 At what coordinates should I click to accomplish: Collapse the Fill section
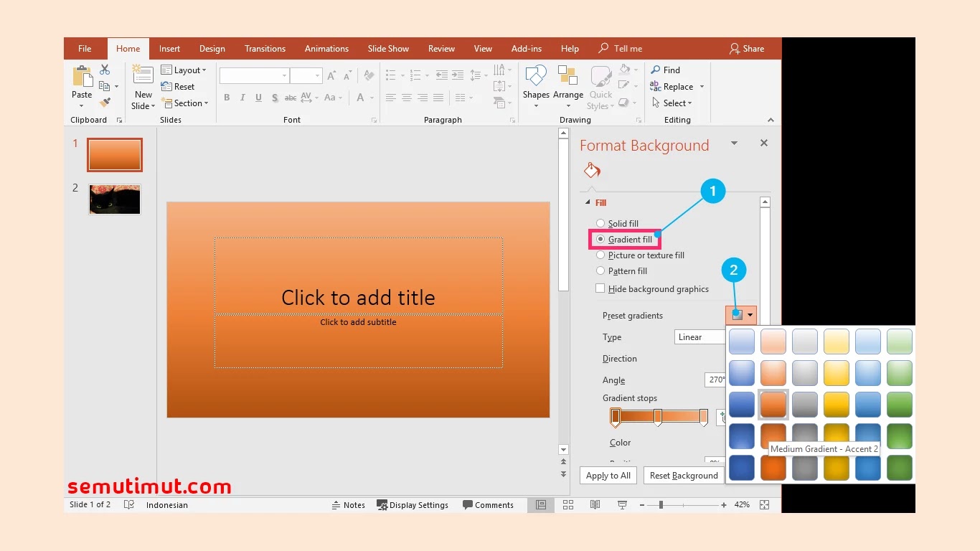tap(588, 202)
